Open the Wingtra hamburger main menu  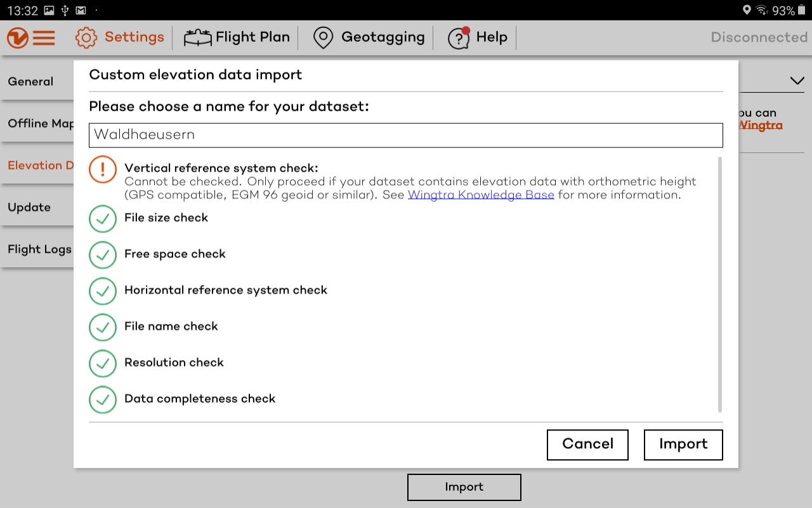[x=31, y=38]
